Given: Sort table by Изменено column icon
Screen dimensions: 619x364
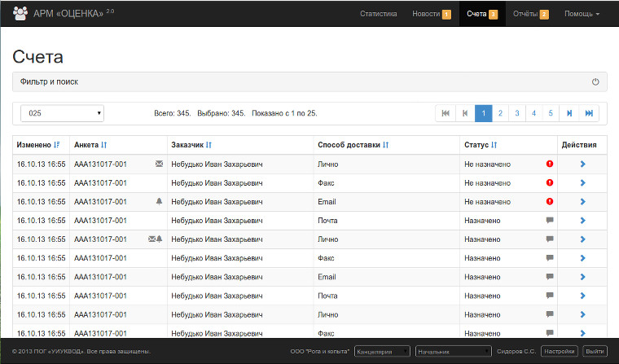Looking at the screenshot, I should (57, 145).
